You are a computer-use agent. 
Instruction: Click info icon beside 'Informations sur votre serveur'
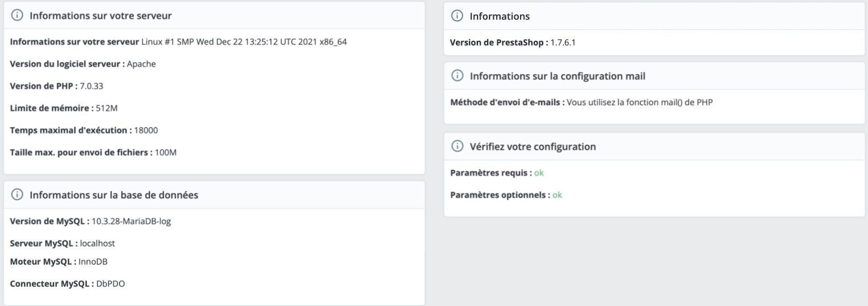click(17, 15)
